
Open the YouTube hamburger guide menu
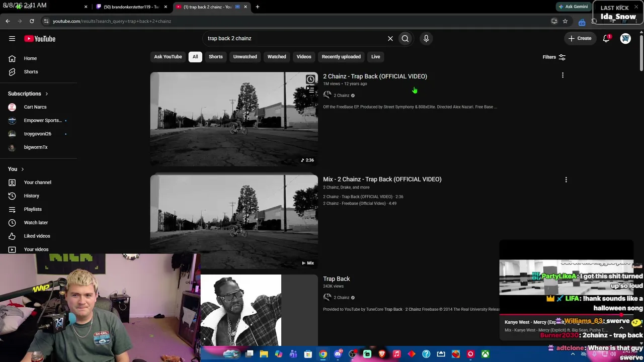(x=12, y=38)
